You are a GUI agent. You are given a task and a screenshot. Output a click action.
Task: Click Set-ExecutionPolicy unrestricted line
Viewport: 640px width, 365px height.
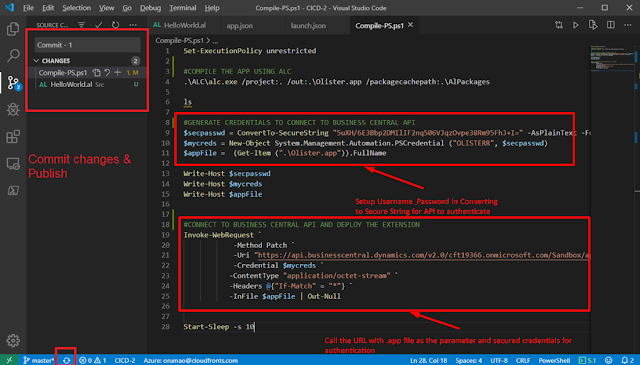click(x=250, y=51)
